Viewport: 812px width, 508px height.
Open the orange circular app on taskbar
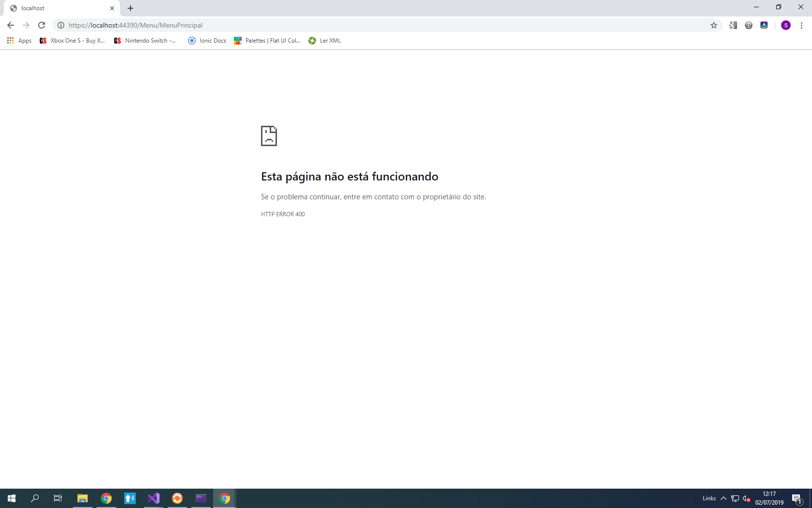[x=177, y=498]
